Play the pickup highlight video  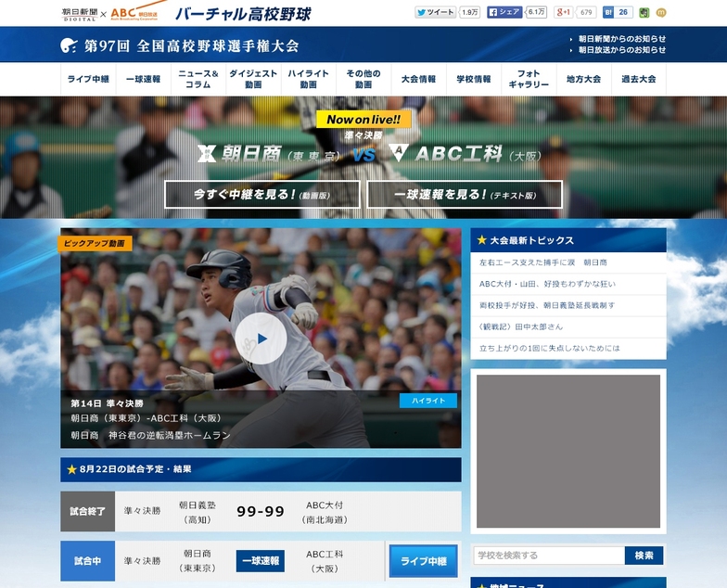pyautogui.click(x=260, y=339)
